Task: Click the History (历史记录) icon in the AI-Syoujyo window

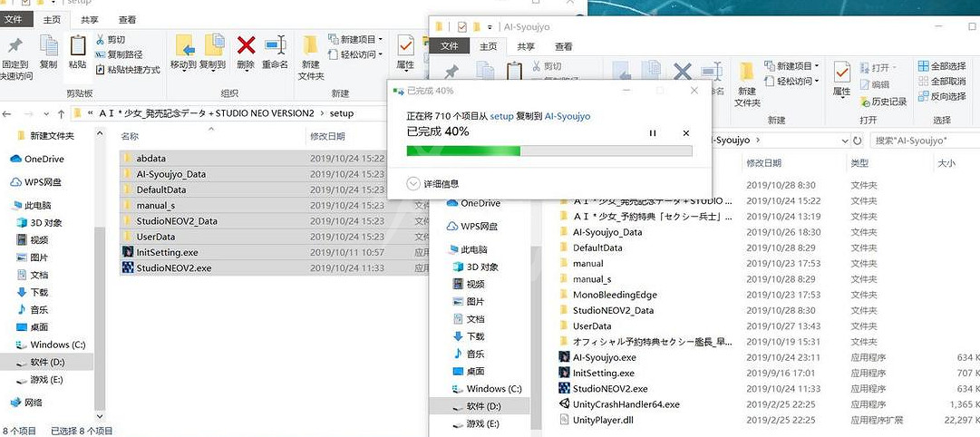Action: [x=865, y=102]
